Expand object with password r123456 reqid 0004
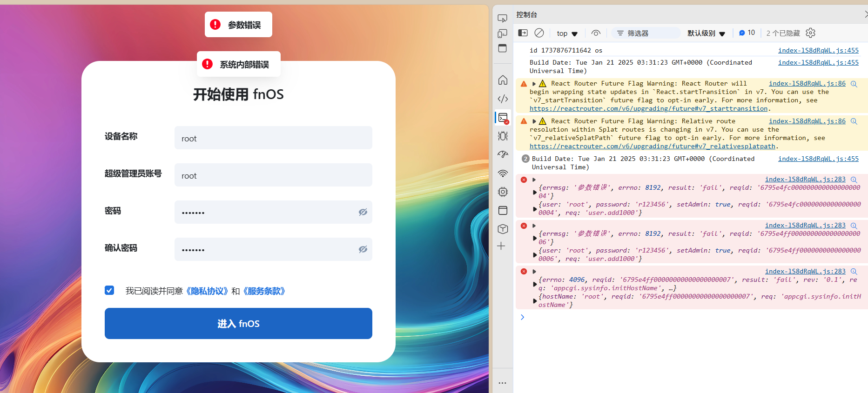Screen dimensions: 868x393 535,209
